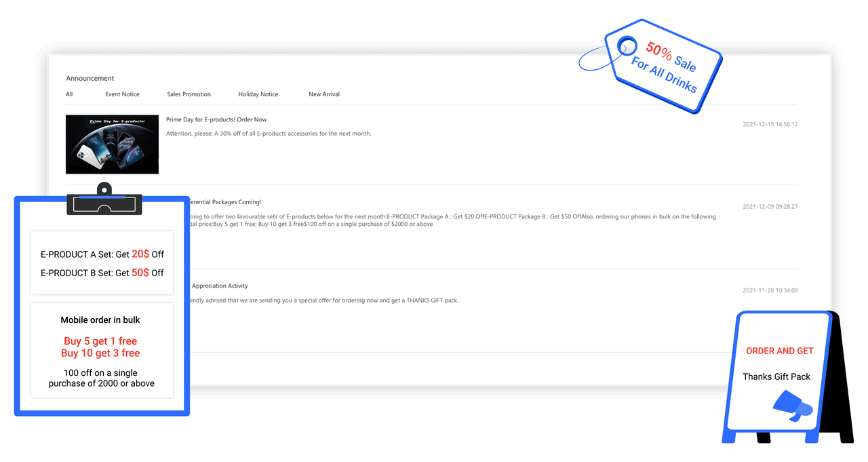Go to the Holiday Notice tab
Screen dimensions: 868x462
(258, 94)
